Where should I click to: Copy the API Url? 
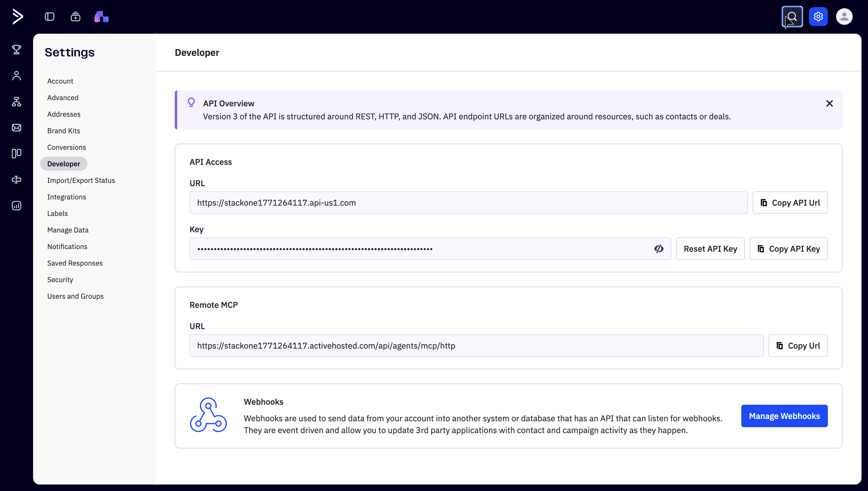[790, 203]
